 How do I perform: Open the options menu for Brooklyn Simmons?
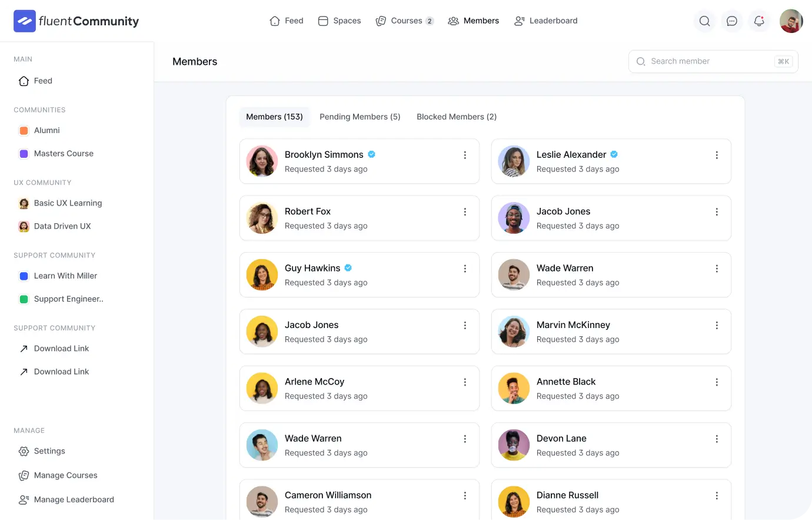tap(465, 155)
